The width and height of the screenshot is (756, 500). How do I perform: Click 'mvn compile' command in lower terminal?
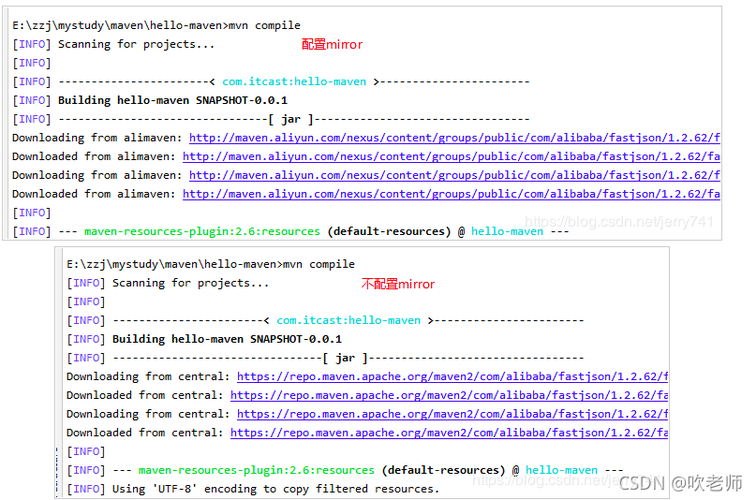click(319, 264)
